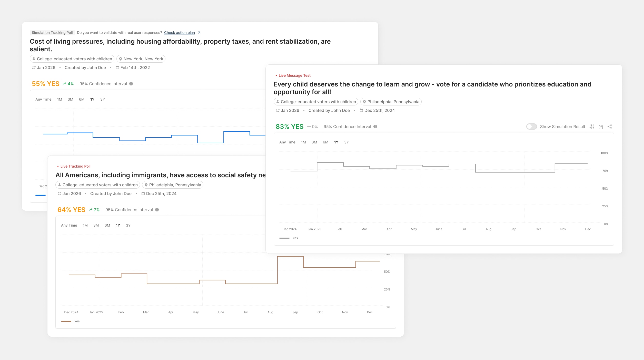Select 1Y range in Live Message Test chart
The width and height of the screenshot is (644, 360).
pos(336,142)
